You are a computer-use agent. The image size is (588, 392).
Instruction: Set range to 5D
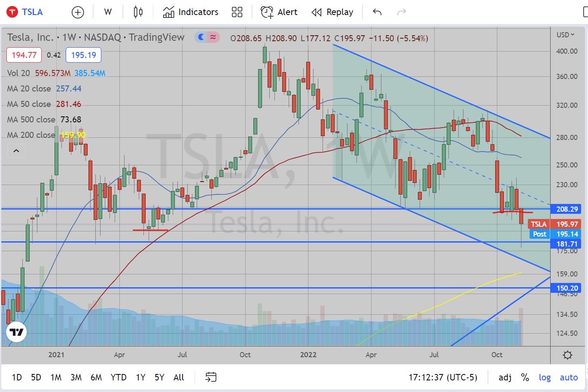[36, 377]
